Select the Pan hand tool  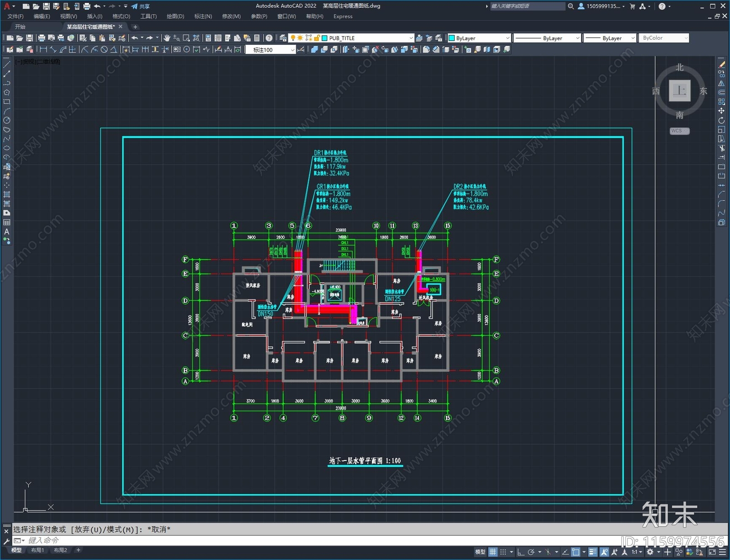tap(167, 38)
